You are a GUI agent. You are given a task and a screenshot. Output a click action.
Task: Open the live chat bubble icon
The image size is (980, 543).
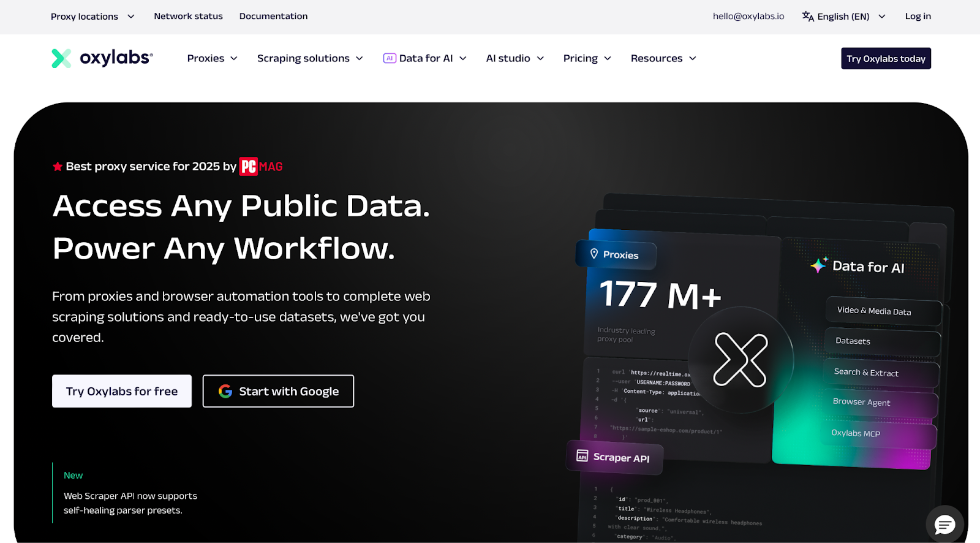pos(944,524)
